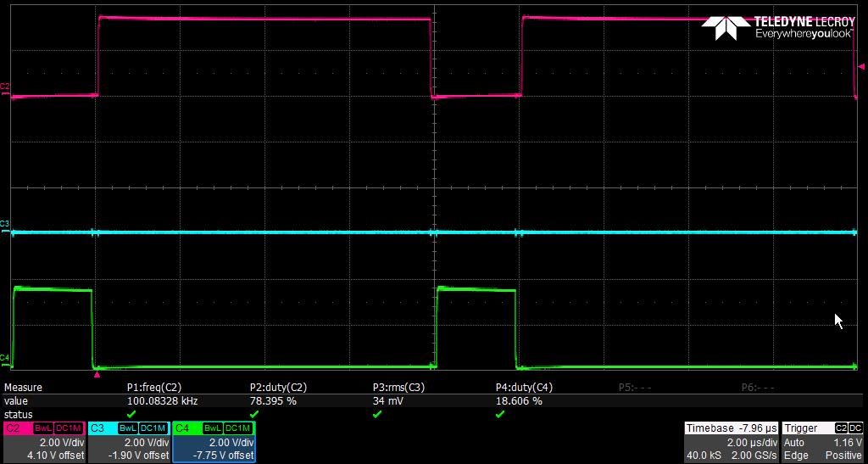Open the P2:duty(C2) measurement column header

click(278, 388)
